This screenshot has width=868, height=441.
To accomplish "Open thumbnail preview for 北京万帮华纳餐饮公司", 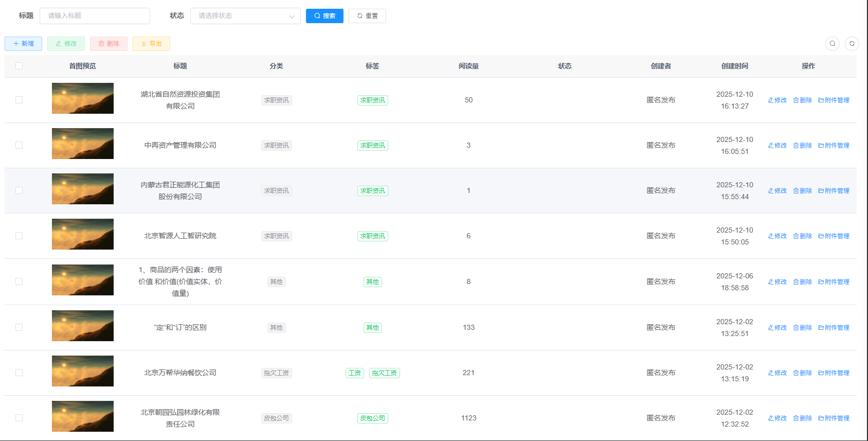I will click(x=83, y=371).
